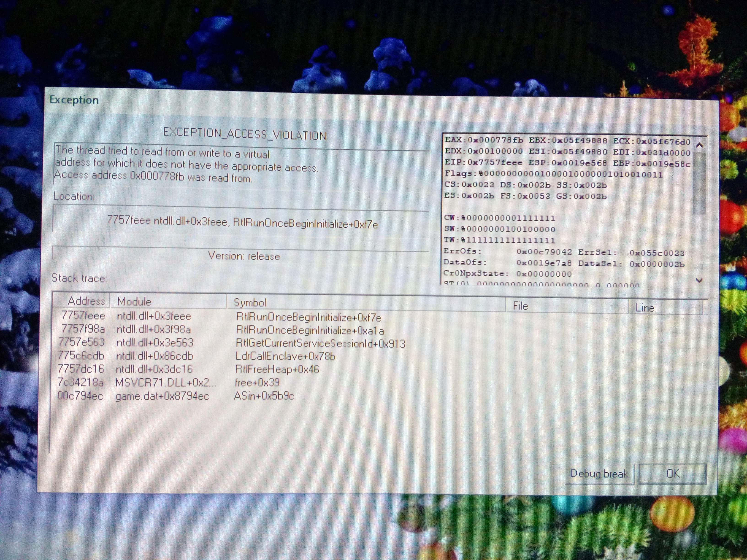The width and height of the screenshot is (747, 560).
Task: Select the LdrCallEnclave+0x78b stack entry
Action: [x=285, y=356]
